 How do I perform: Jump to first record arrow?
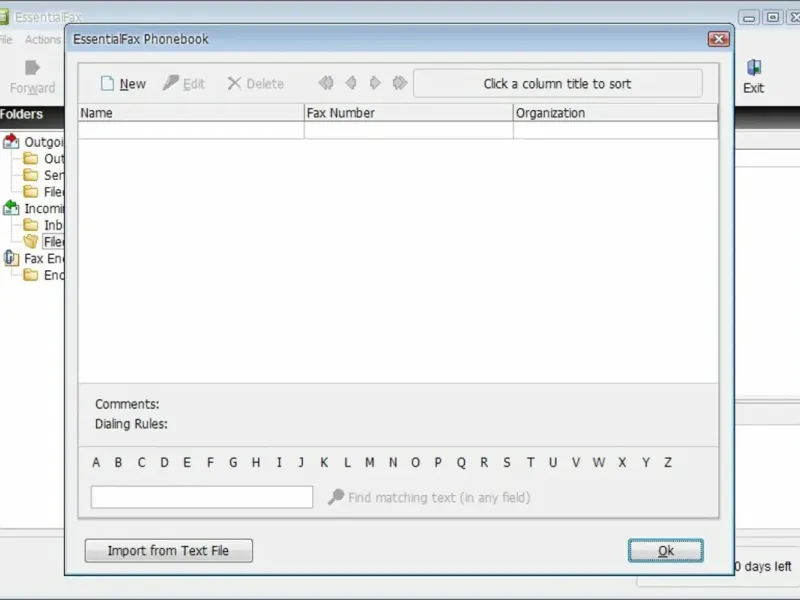click(x=326, y=83)
